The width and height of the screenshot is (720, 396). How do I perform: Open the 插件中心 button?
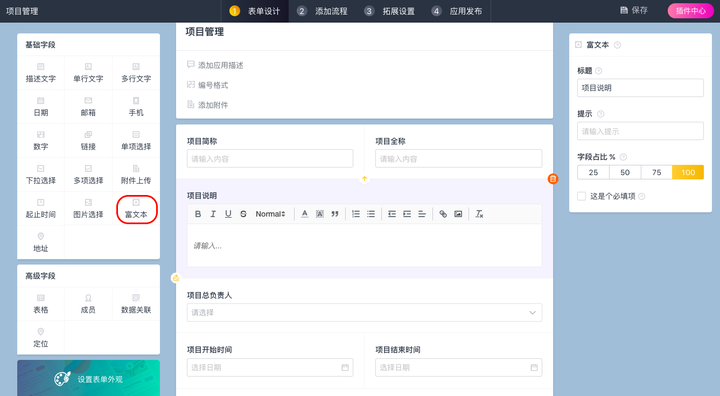pos(691,11)
